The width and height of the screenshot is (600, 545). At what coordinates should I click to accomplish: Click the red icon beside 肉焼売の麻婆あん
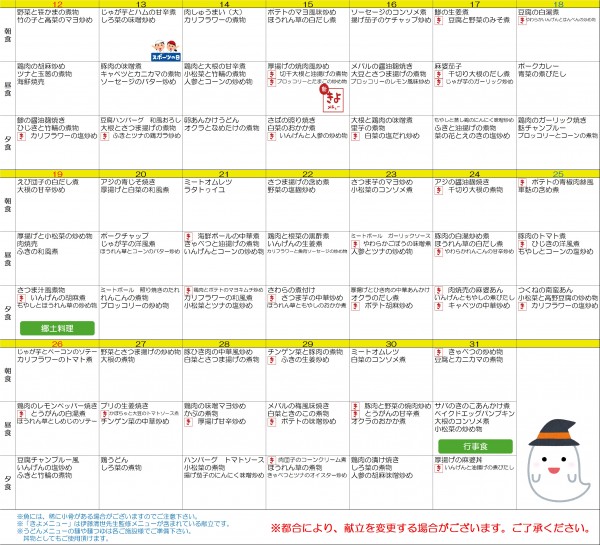440,290
